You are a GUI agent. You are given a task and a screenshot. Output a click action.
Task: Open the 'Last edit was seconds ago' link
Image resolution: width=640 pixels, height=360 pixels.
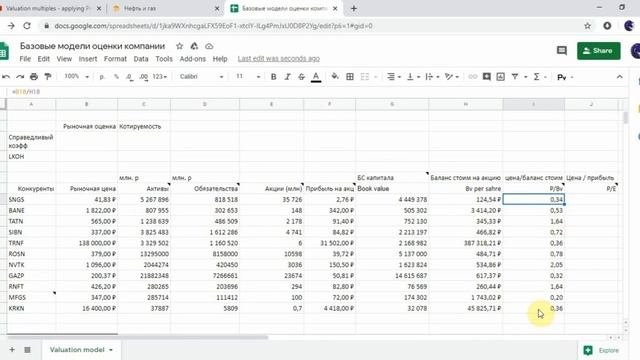click(279, 59)
